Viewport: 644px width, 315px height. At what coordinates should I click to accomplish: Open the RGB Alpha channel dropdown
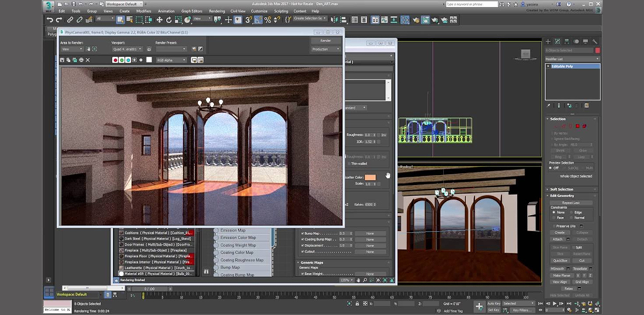pos(172,60)
